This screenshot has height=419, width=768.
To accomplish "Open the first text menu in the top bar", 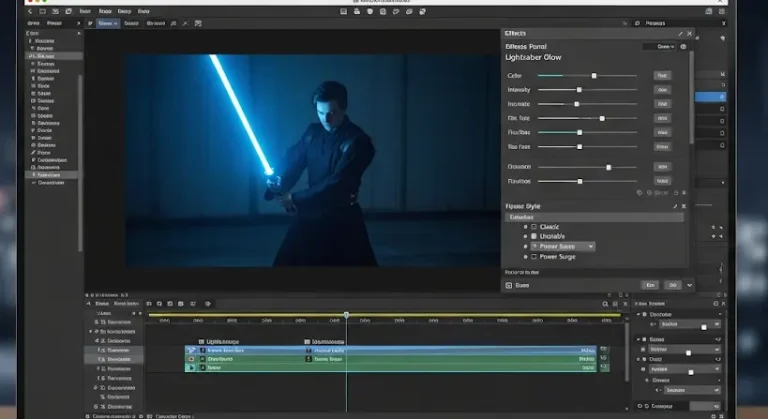I will coord(85,11).
